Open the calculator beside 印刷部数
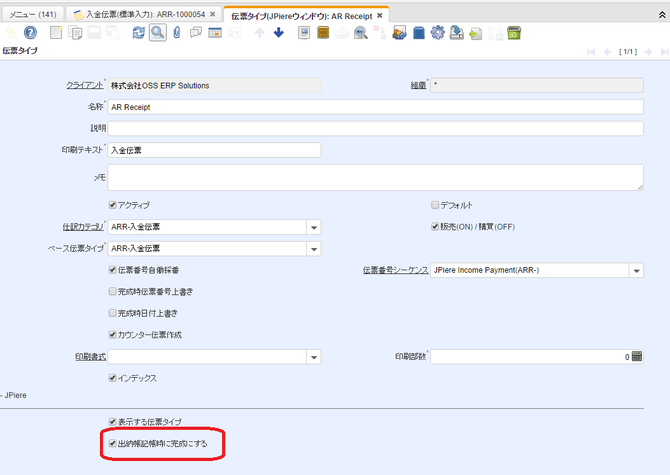The height and width of the screenshot is (475, 670). coord(637,356)
